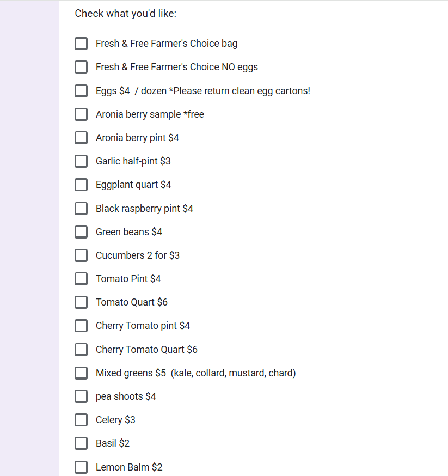448x476 pixels.
Task: Enable Cherry Tomato Quart $6 option
Action: [x=81, y=349]
